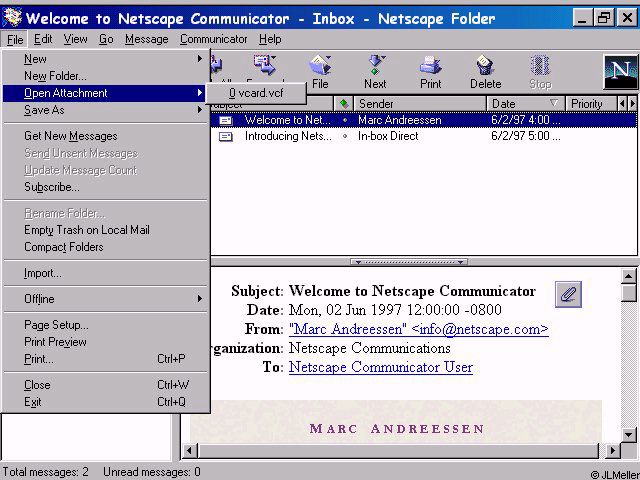640x480 pixels.
Task: Sort messages by Sender column
Action: 420,104
